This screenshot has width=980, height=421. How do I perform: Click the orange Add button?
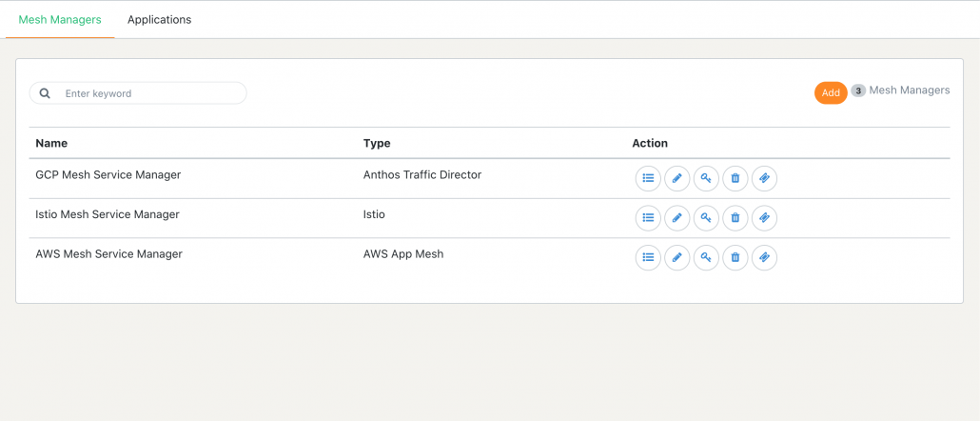point(831,92)
